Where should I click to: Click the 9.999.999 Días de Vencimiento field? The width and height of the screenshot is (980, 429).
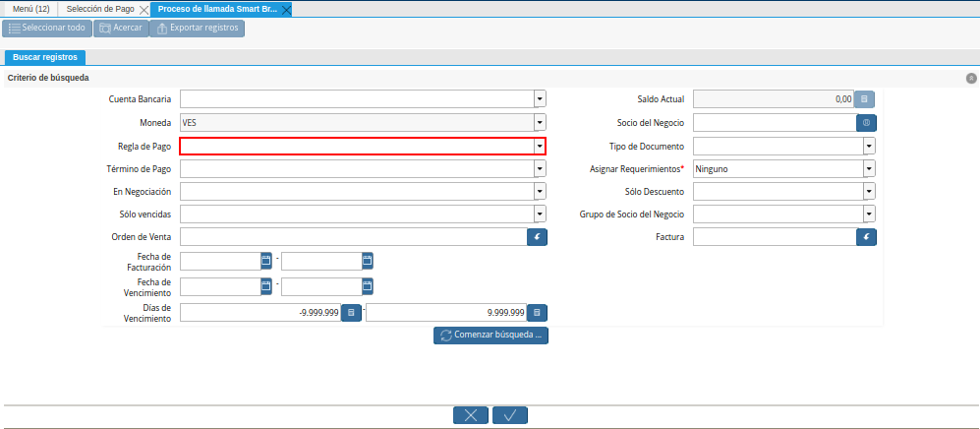pos(446,313)
